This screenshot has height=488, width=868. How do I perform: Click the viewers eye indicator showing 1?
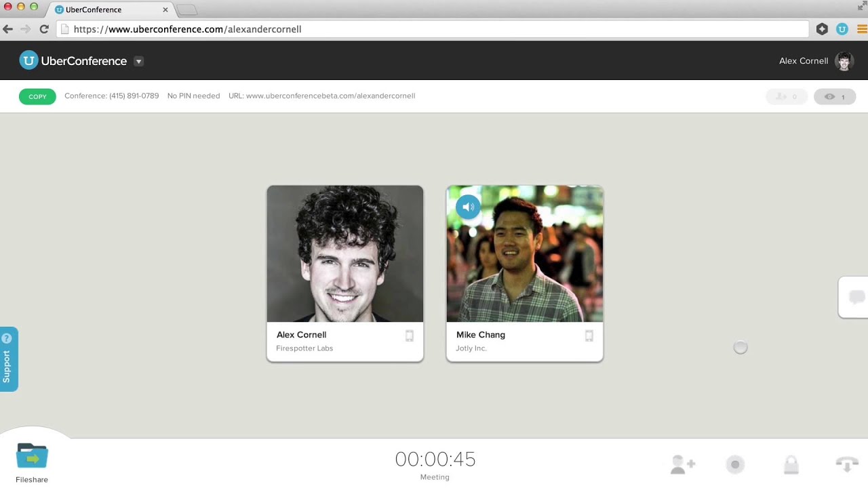(x=835, y=97)
